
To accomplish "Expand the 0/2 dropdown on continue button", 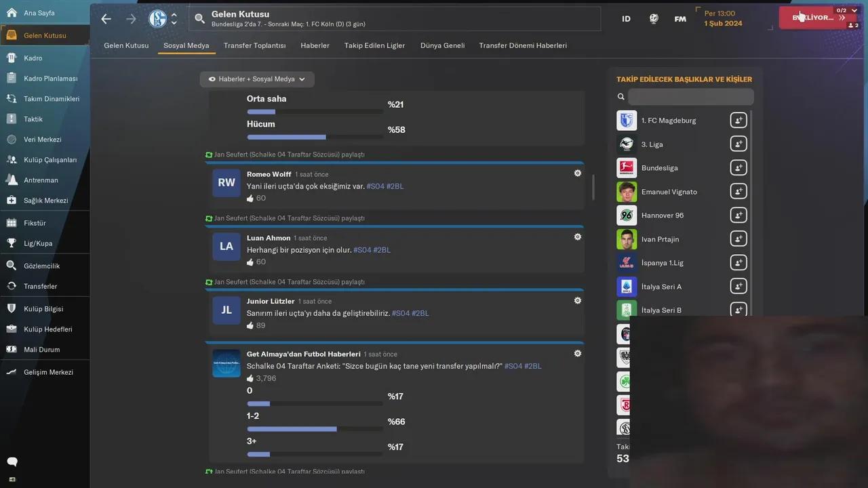I will [x=846, y=10].
